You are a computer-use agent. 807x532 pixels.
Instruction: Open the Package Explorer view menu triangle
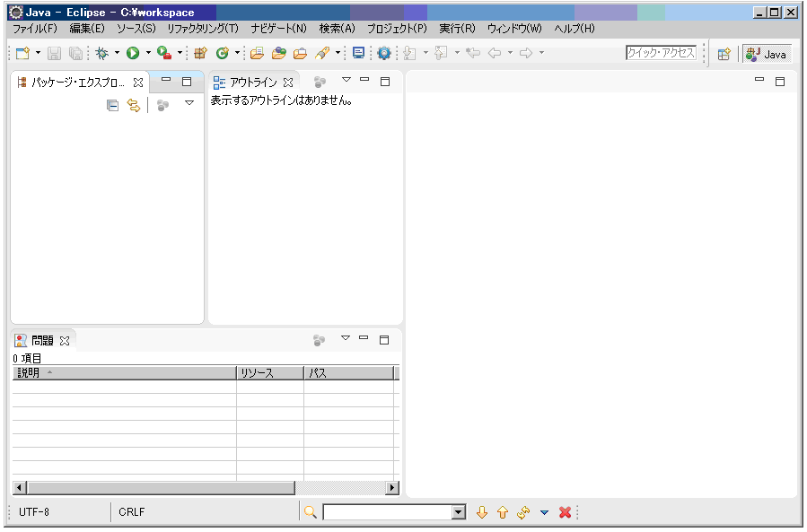(x=189, y=105)
